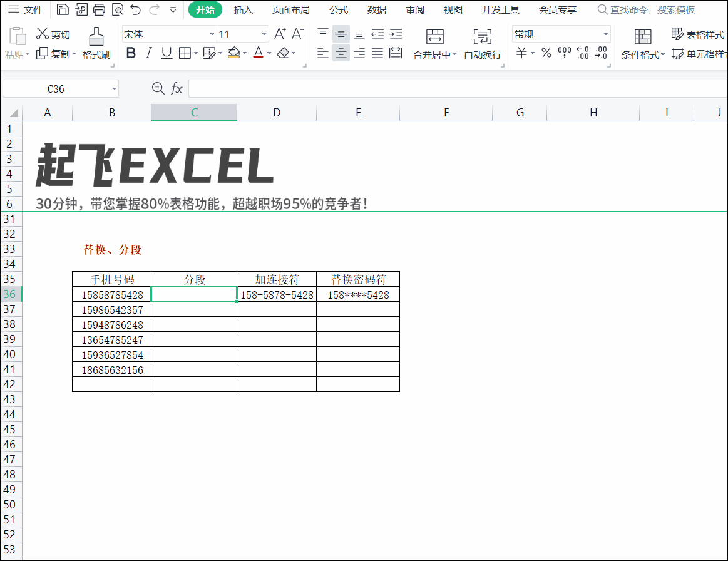Undo the last action
728x561 pixels.
[136, 9]
